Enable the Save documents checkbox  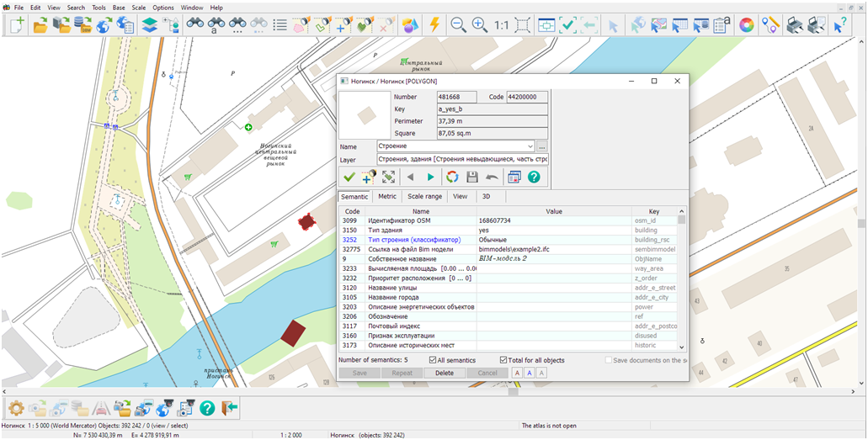click(609, 360)
